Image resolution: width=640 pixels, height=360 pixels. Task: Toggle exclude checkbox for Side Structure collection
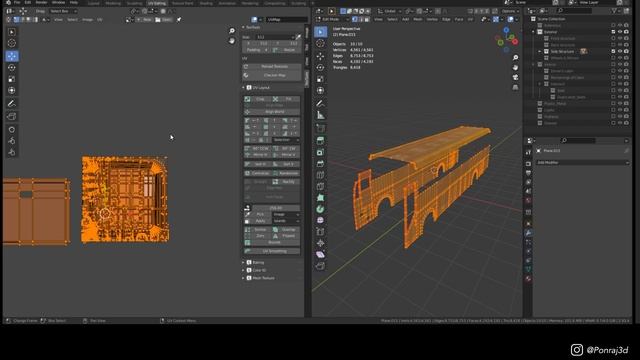click(x=613, y=51)
